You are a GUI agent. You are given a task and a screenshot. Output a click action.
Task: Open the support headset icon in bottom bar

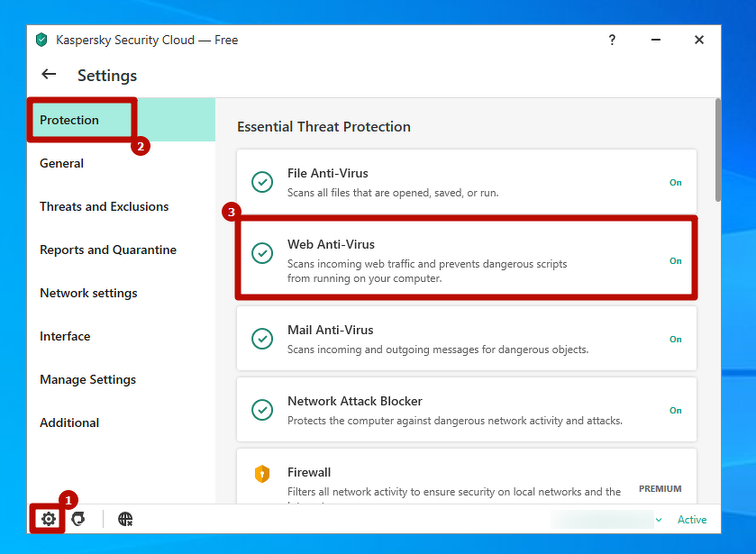pos(78,519)
